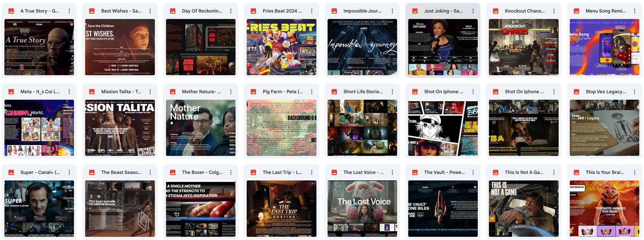Open more actions for Just Joking file
This screenshot has width=644, height=240.
point(473,11)
